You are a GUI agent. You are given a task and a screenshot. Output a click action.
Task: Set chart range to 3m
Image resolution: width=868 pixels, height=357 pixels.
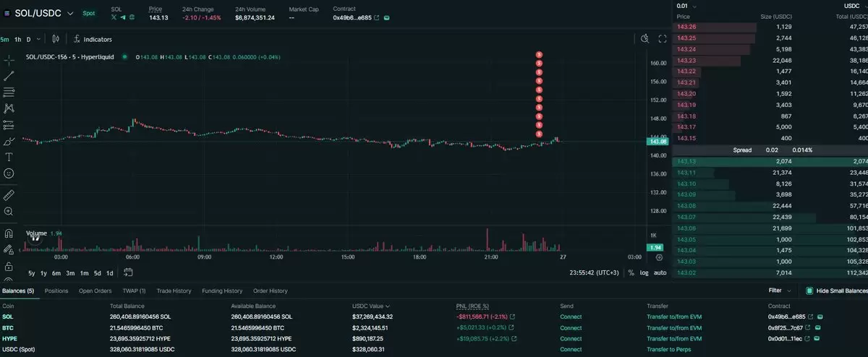pyautogui.click(x=70, y=272)
